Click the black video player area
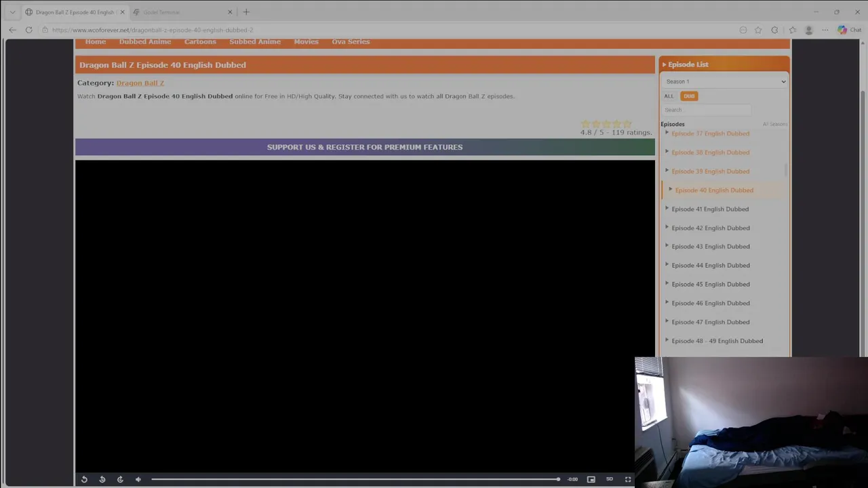This screenshot has width=868, height=488. click(365, 315)
